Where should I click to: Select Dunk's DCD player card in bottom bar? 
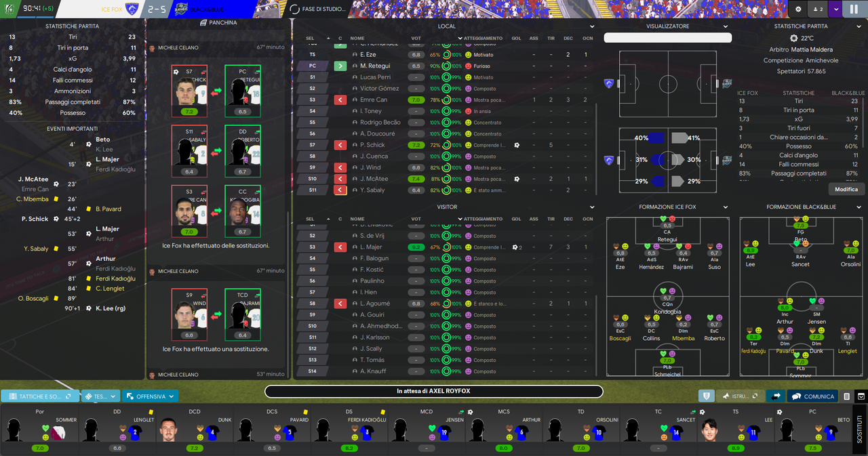pyautogui.click(x=195, y=430)
